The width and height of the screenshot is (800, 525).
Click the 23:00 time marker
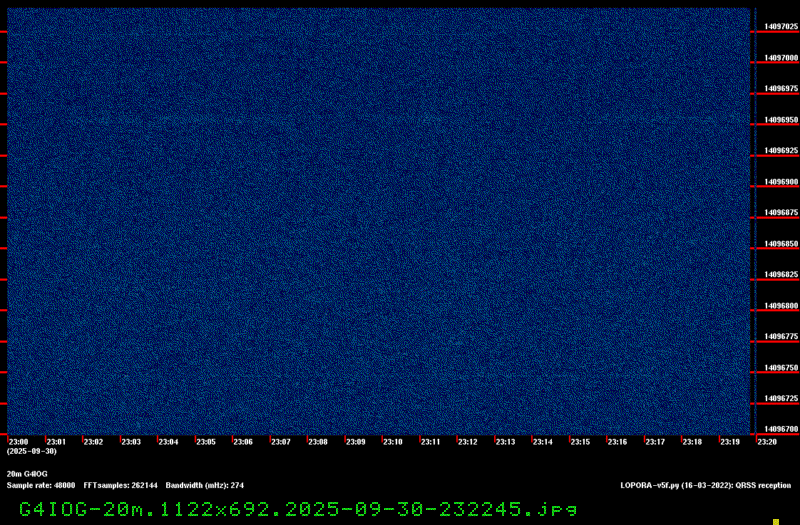pyautogui.click(x=18, y=441)
